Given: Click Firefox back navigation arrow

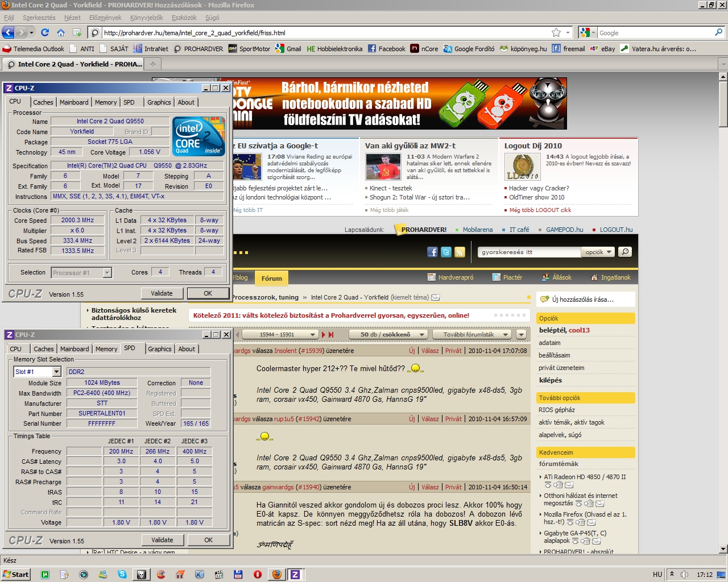Looking at the screenshot, I should (8, 32).
